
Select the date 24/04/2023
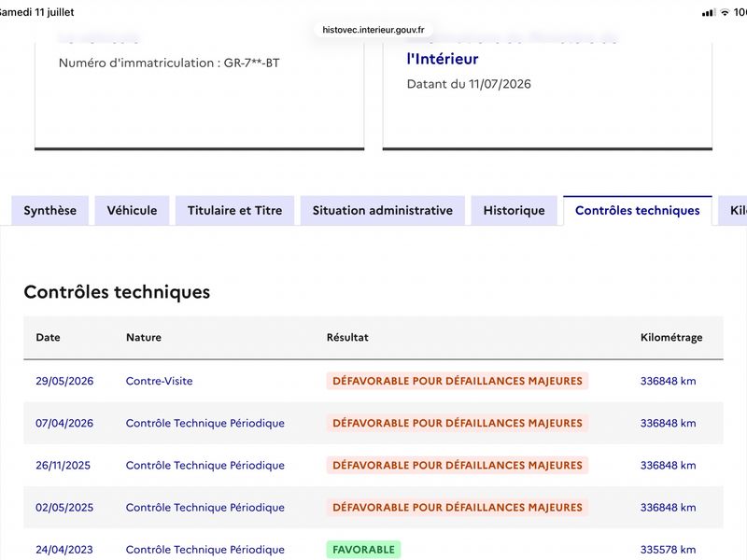tap(64, 550)
